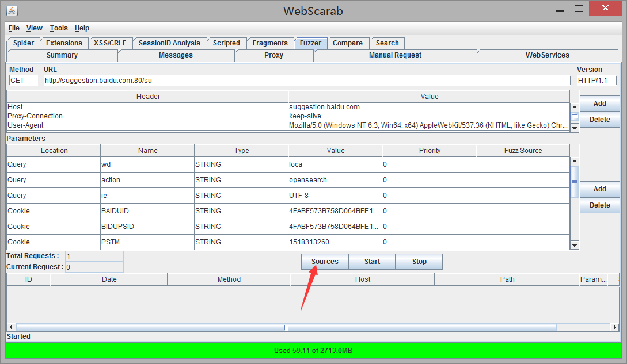Screen dimensions: 627x364
Task: Switch to the SessionID Analysis tab
Action: 169,43
